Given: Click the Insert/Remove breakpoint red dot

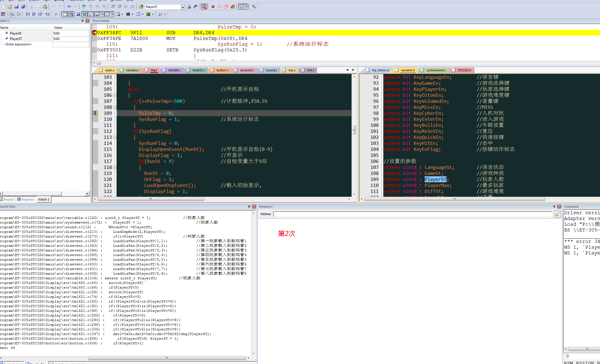Looking at the screenshot, I should [213, 7].
